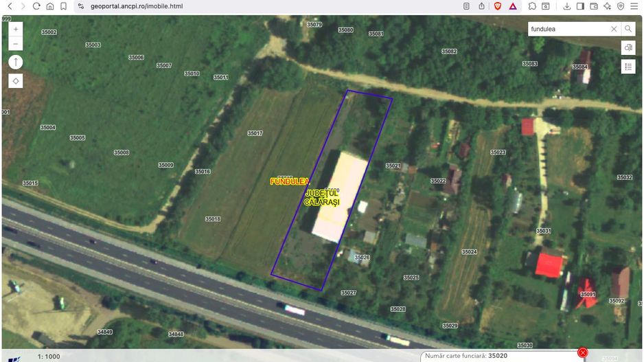Screen dimensions: 644x362
Task: Go back with the browser back arrow
Action: [x=10, y=6]
